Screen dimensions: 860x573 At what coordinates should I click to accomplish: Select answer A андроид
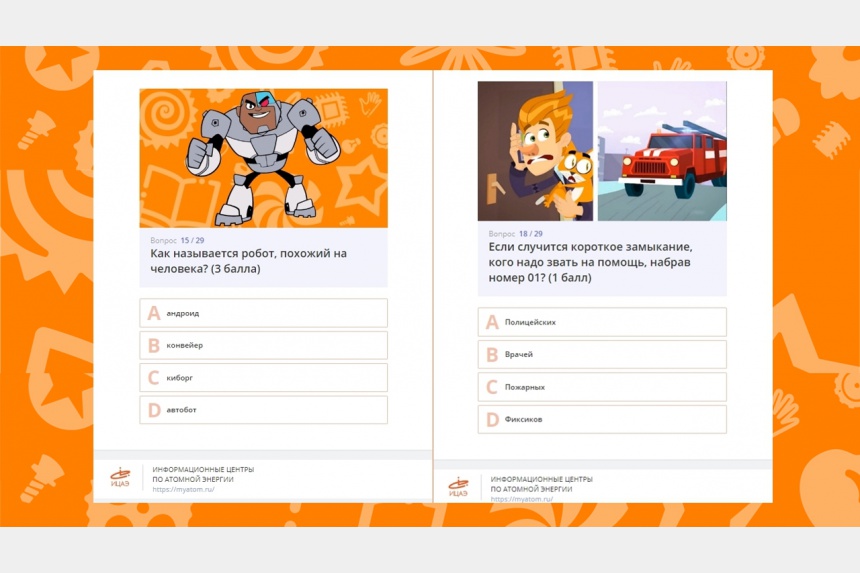pos(263,313)
